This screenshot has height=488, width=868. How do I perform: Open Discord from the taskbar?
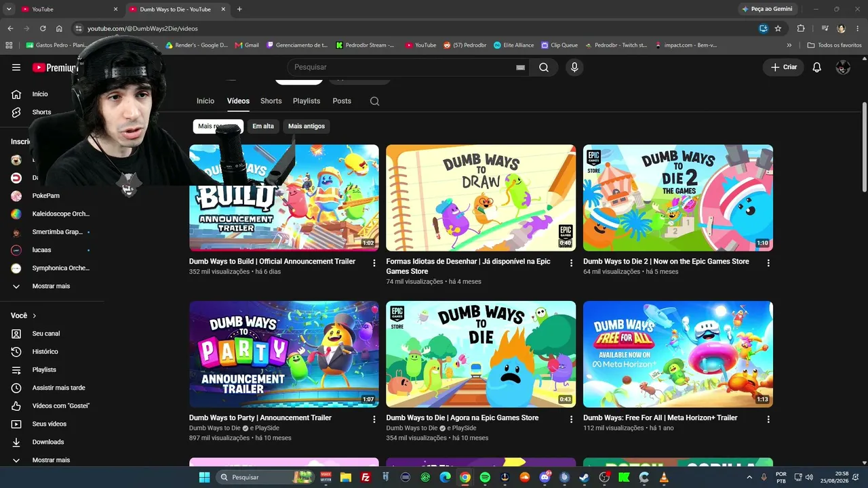click(x=545, y=477)
